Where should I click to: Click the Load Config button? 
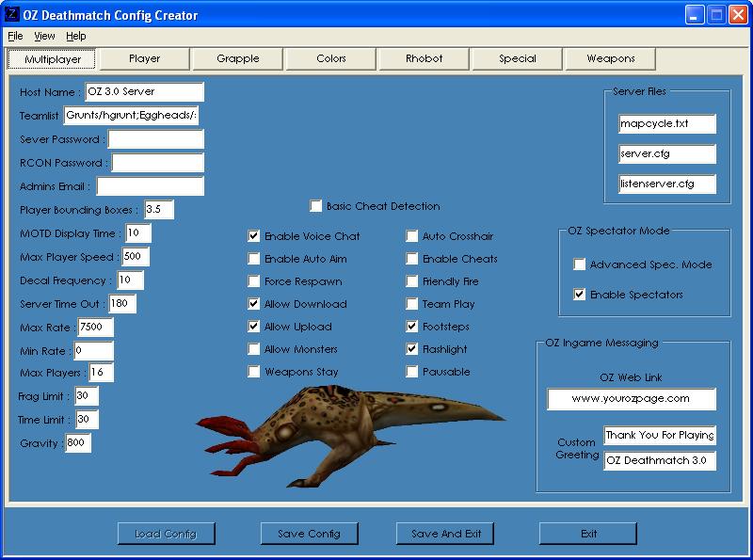pyautogui.click(x=167, y=534)
